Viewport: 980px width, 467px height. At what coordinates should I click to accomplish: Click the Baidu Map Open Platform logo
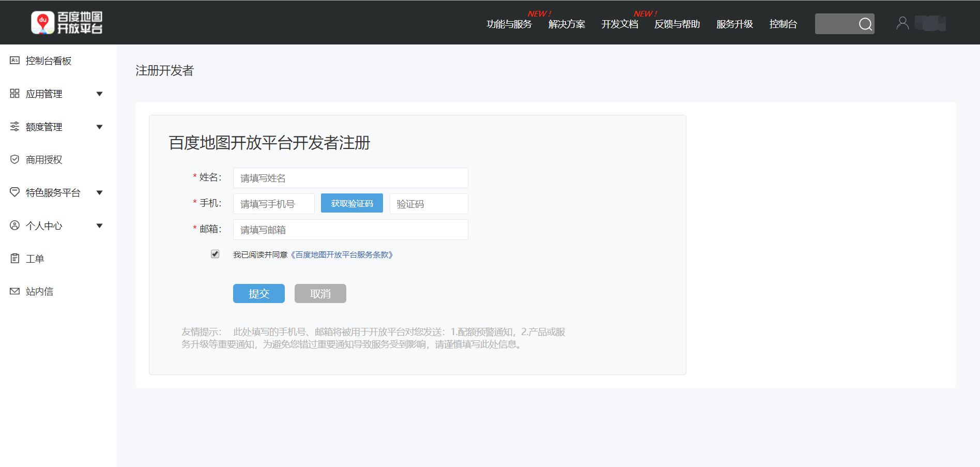tap(68, 22)
